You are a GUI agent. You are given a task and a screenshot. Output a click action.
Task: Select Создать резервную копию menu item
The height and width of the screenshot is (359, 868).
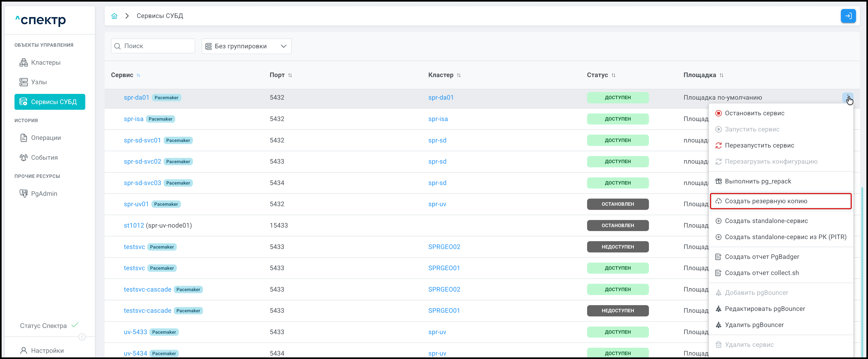click(766, 201)
